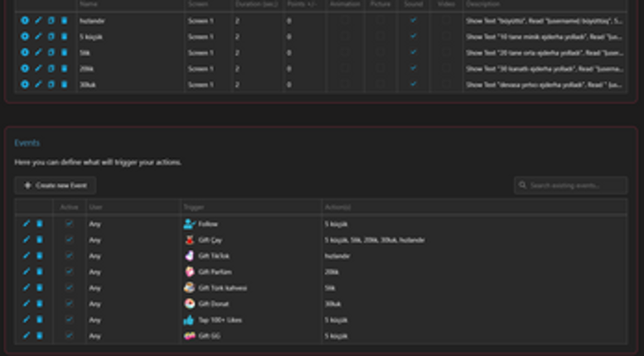Delete the 5 küçük action
Screen dimensions: 644x356
coord(64,36)
